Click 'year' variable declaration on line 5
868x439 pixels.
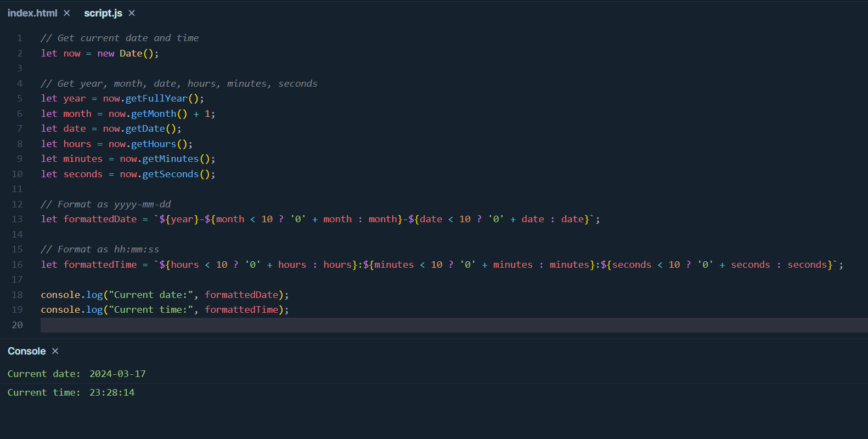(x=75, y=98)
